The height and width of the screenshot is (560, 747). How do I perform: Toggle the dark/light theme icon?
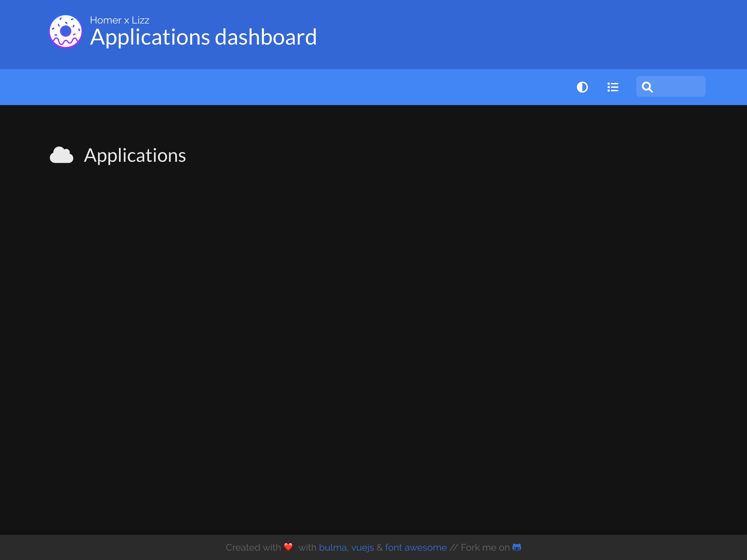[582, 87]
